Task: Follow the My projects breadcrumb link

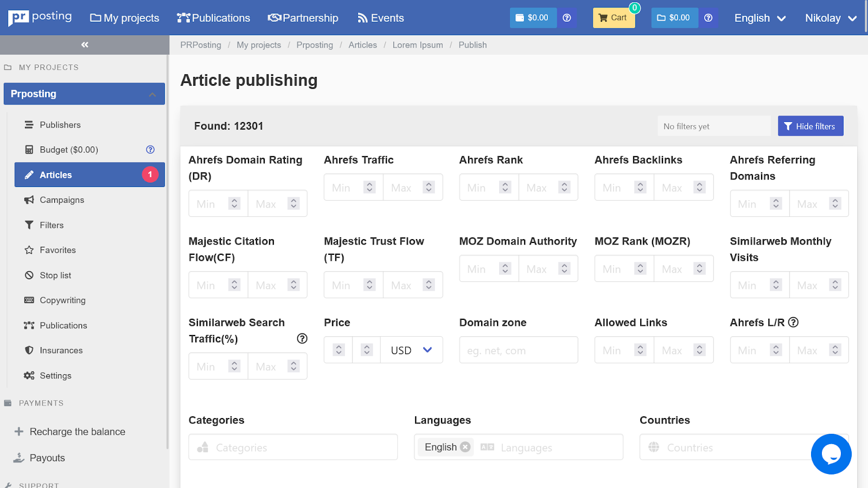Action: [259, 45]
